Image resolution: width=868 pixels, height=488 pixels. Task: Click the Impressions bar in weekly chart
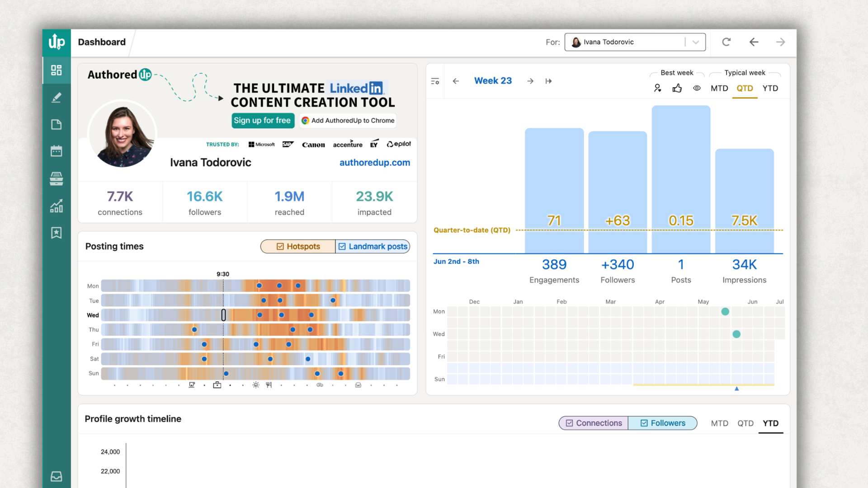coord(745,201)
